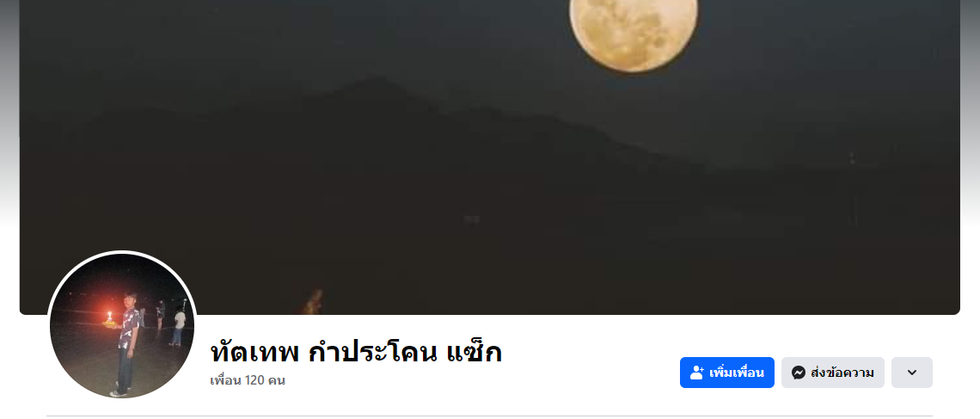Image resolution: width=980 pixels, height=419 pixels.
Task: Expand the chevron more-options button
Action: tap(912, 373)
